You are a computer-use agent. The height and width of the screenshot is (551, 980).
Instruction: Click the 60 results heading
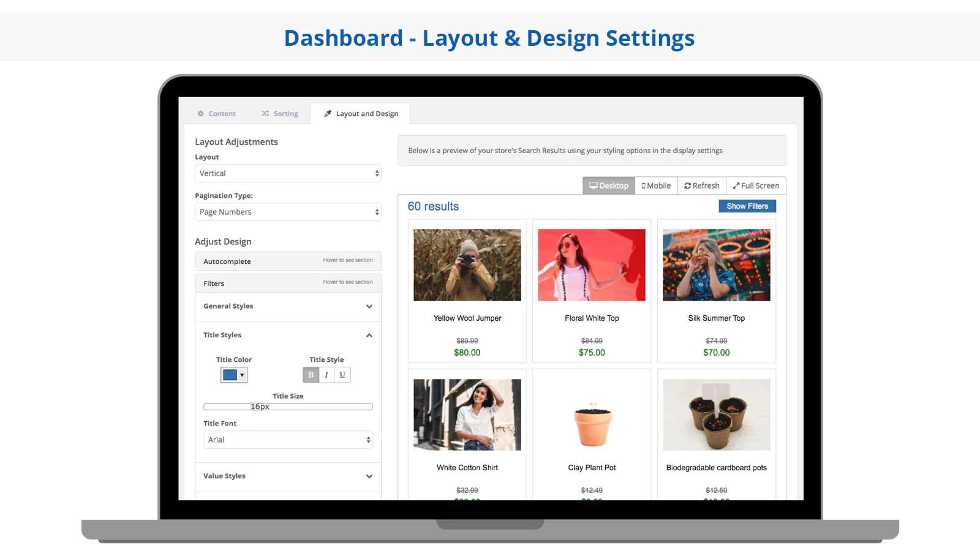(x=433, y=206)
